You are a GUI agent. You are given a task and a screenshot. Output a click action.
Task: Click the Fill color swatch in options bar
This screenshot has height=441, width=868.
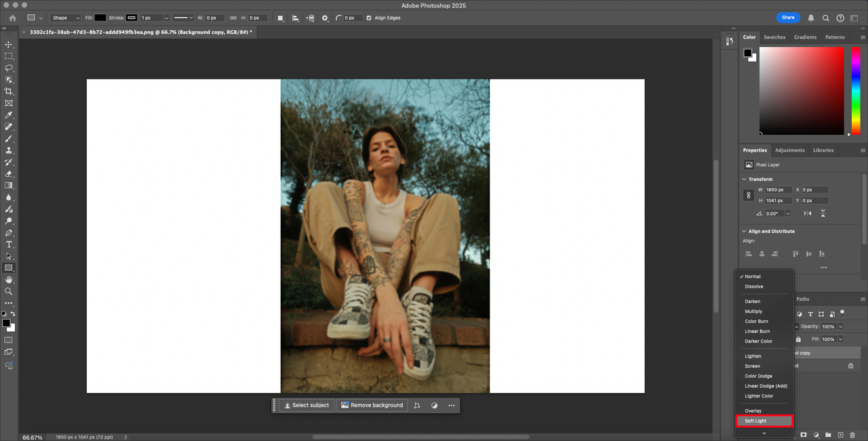[x=100, y=18]
